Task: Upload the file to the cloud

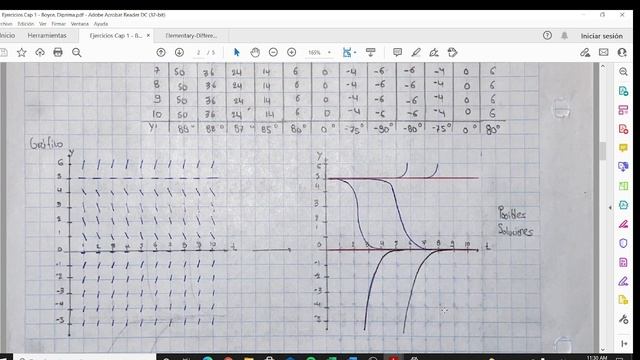Action: [x=40, y=52]
